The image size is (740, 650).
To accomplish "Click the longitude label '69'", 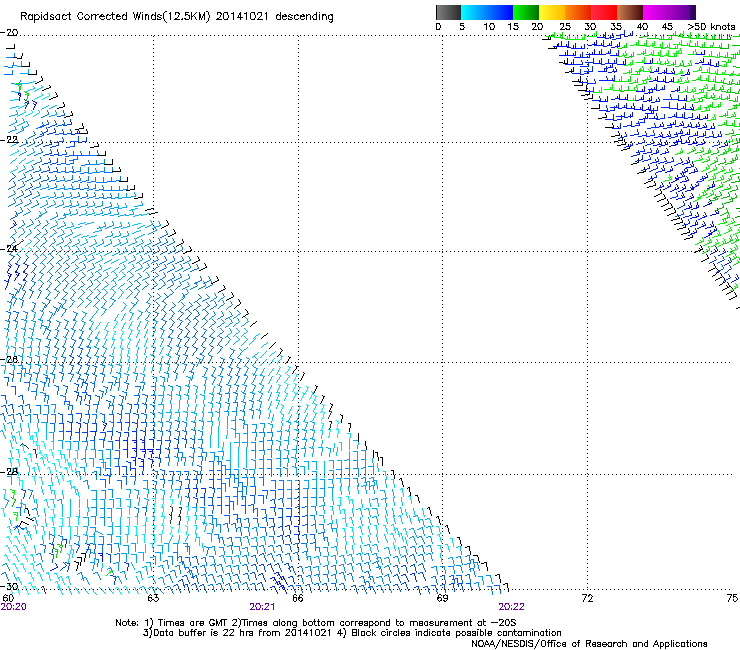I will tap(442, 598).
